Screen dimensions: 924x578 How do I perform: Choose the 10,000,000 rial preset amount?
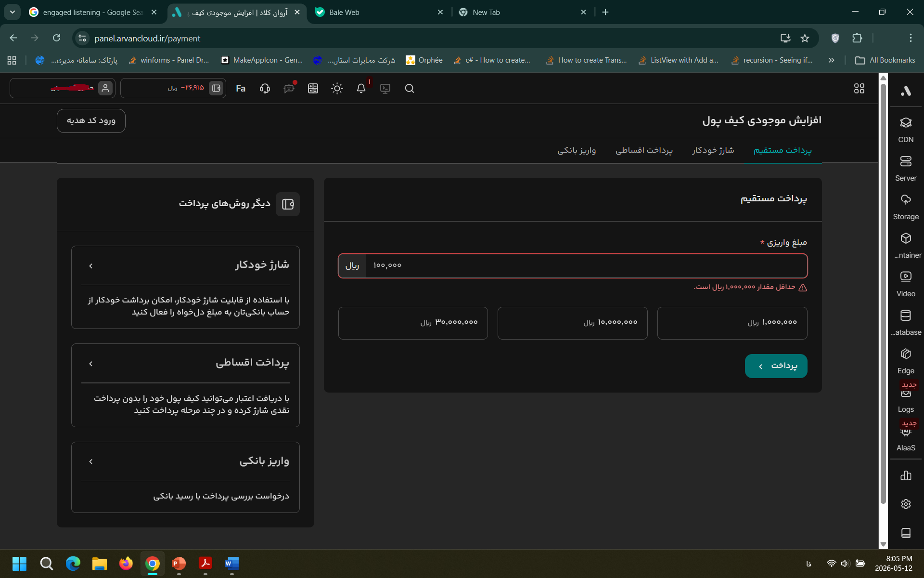pos(572,323)
